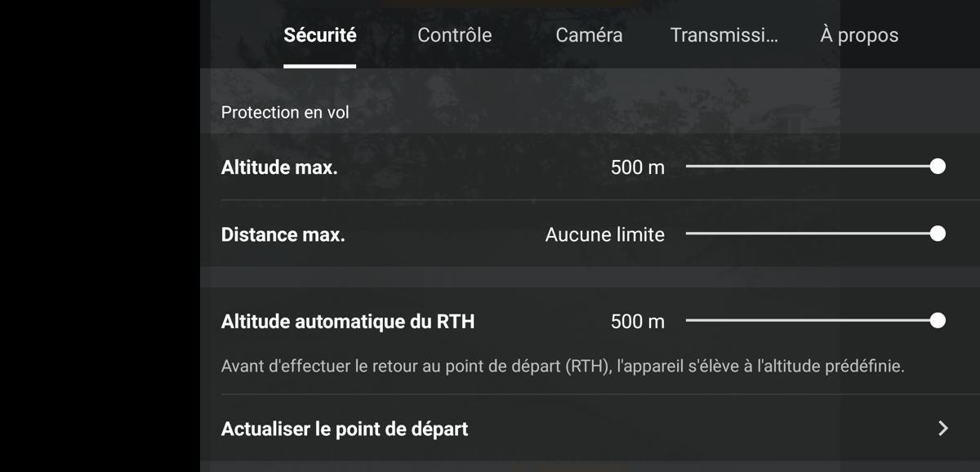Click the Altitude automatique du RTH label

[348, 322]
